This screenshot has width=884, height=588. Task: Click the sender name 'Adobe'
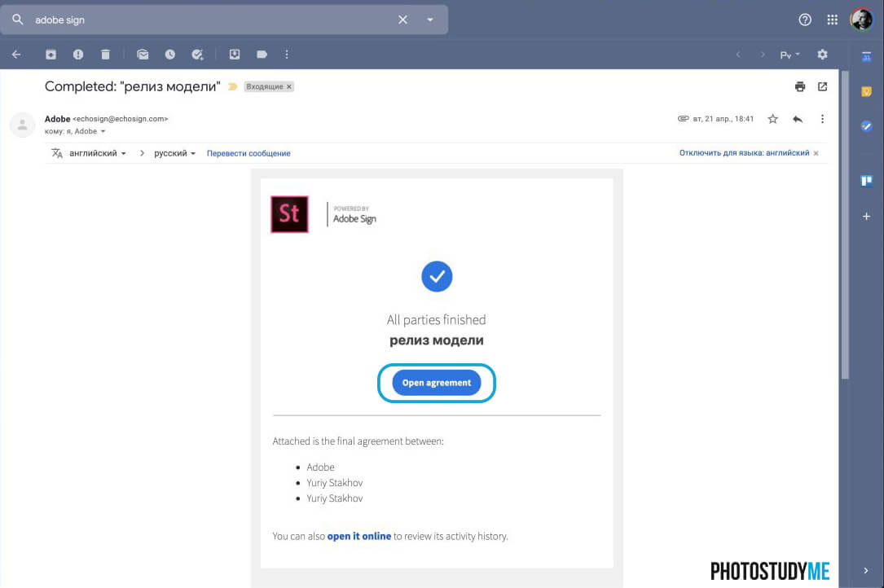pyautogui.click(x=58, y=119)
